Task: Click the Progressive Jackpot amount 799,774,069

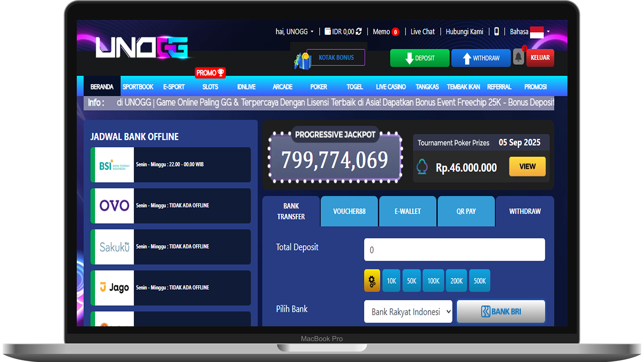Action: pyautogui.click(x=334, y=160)
